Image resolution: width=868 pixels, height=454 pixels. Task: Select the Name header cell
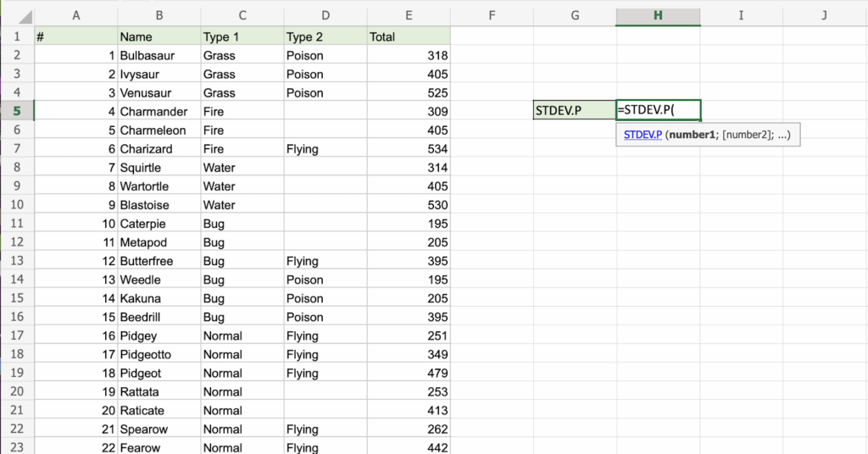[159, 36]
